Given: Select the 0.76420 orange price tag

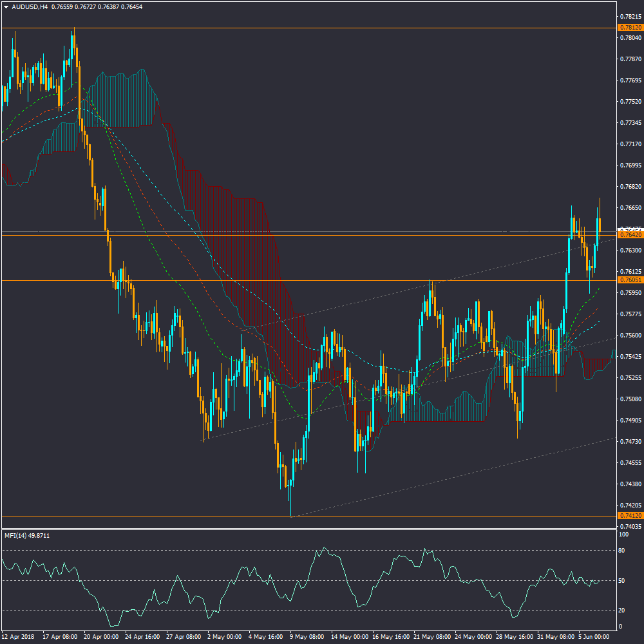Looking at the screenshot, I should [630, 235].
